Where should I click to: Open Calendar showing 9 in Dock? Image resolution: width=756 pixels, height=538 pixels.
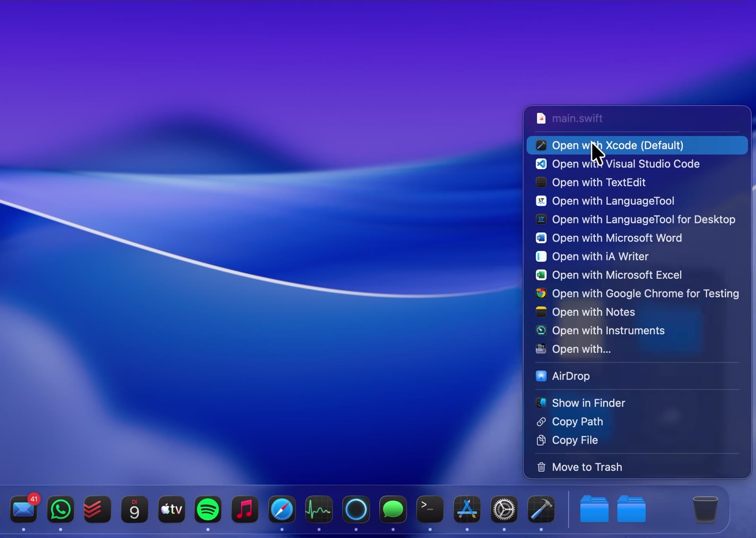(x=134, y=509)
